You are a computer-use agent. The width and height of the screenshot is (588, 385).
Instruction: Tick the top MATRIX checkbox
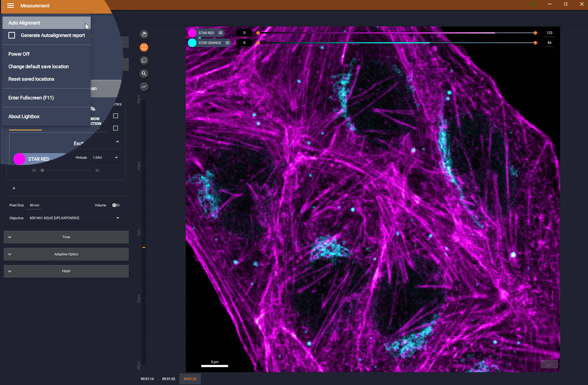coord(115,116)
